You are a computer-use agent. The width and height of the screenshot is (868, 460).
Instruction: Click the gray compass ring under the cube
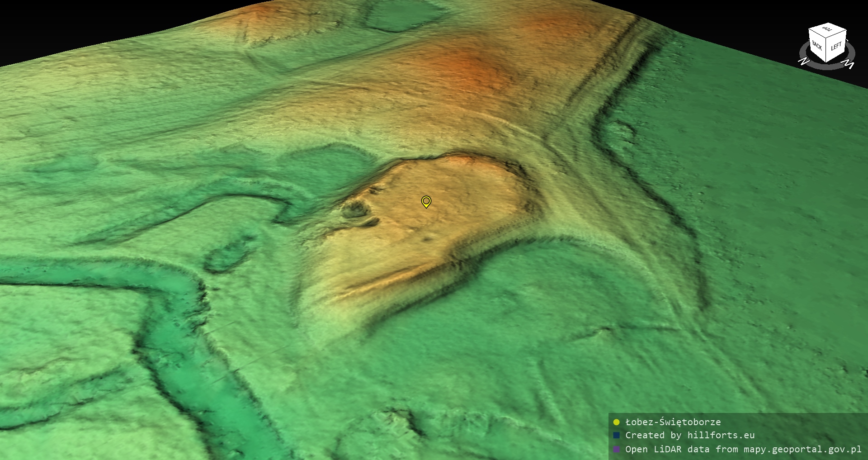827,66
